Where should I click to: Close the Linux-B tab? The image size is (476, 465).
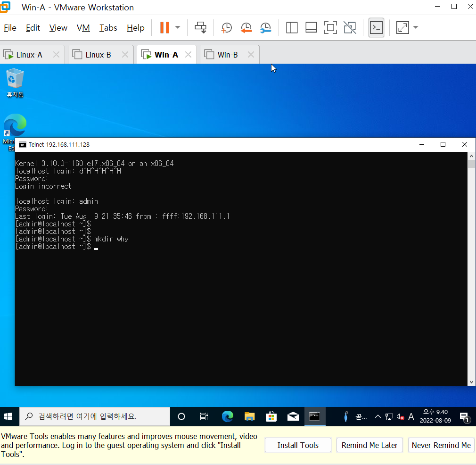pyautogui.click(x=125, y=55)
